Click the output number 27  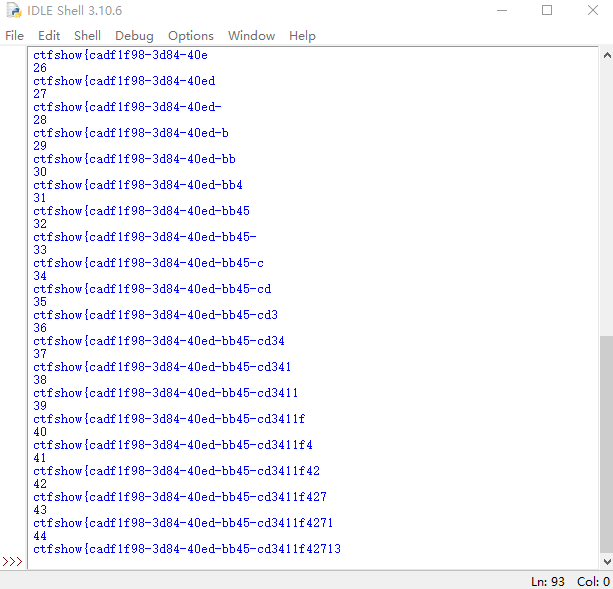[40, 94]
